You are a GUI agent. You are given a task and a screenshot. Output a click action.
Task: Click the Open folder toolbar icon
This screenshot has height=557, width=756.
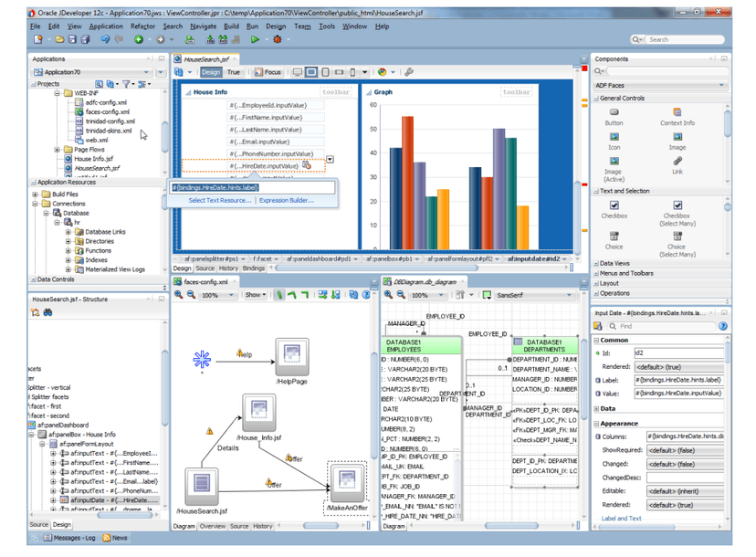coord(59,39)
